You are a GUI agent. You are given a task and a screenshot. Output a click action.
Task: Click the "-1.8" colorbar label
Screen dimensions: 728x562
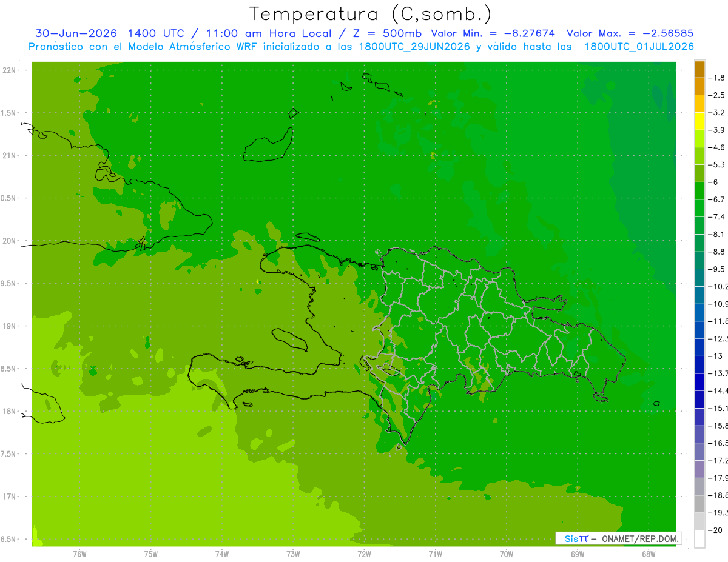point(716,78)
